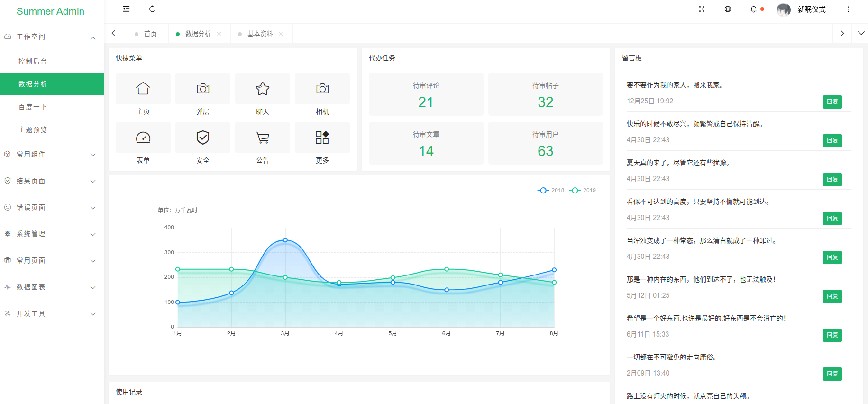
Task: Expand the 常用页面 menu group
Action: click(x=52, y=260)
